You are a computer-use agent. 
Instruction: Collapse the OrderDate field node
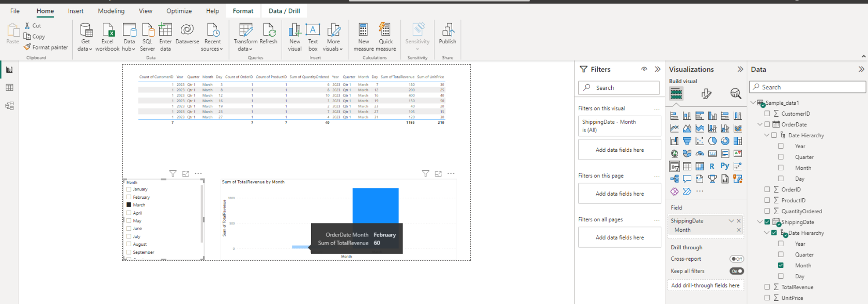point(760,124)
